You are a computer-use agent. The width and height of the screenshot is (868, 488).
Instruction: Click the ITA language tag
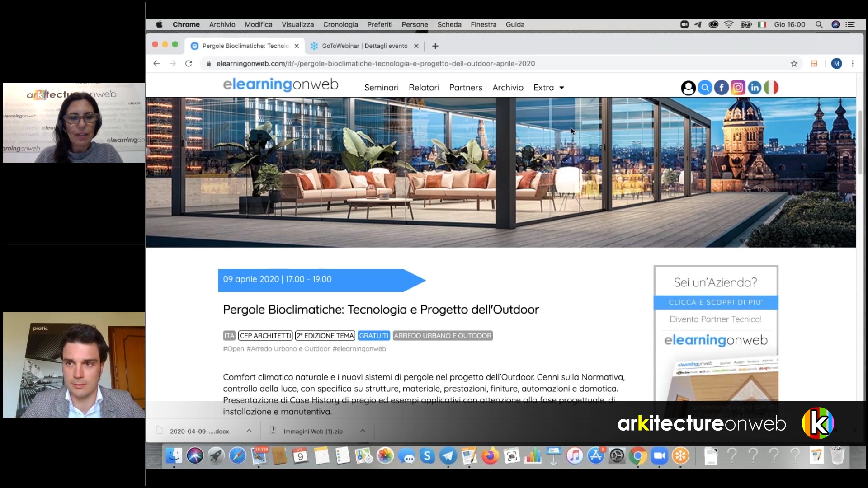coord(229,336)
